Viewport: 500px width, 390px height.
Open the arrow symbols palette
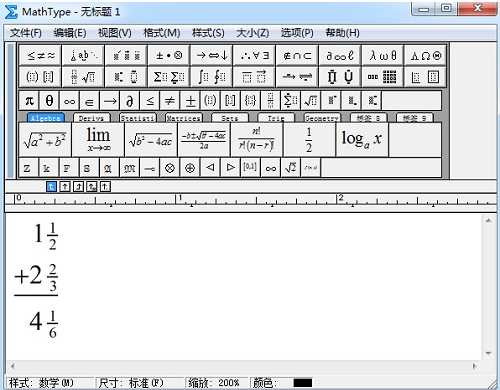[212, 55]
